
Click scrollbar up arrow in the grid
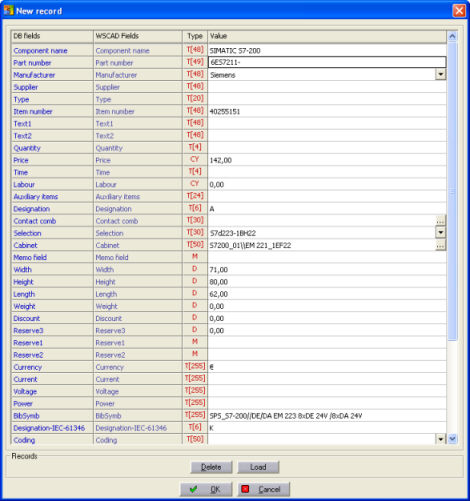tap(452, 36)
